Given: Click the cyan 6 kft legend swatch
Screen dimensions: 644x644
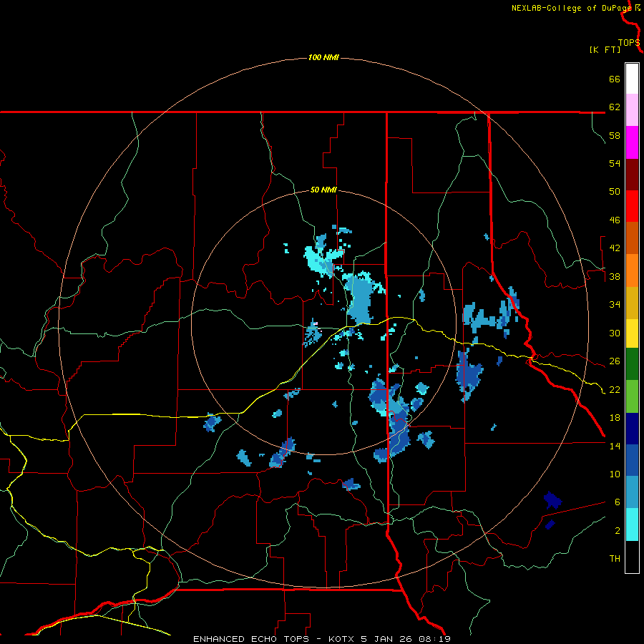Looking at the screenshot, I should click(x=632, y=525).
